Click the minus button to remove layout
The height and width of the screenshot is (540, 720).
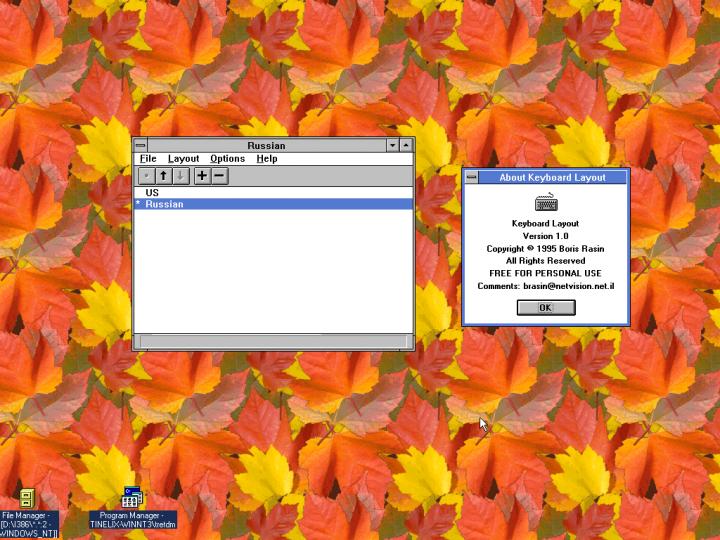click(x=219, y=176)
